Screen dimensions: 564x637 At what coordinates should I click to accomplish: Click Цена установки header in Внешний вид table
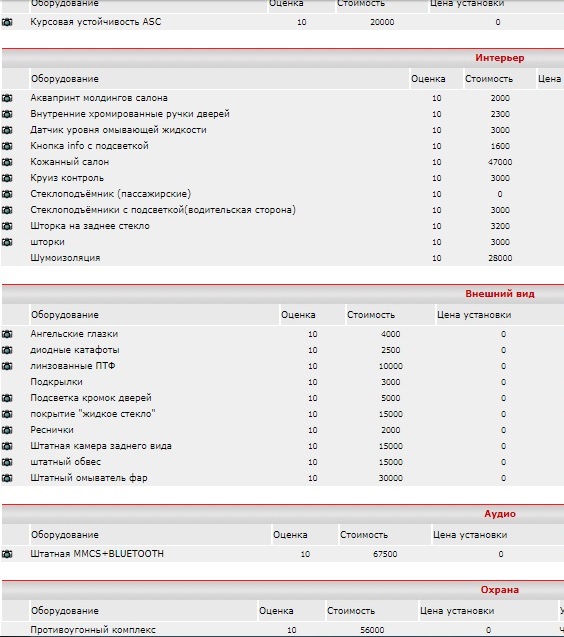tap(474, 315)
